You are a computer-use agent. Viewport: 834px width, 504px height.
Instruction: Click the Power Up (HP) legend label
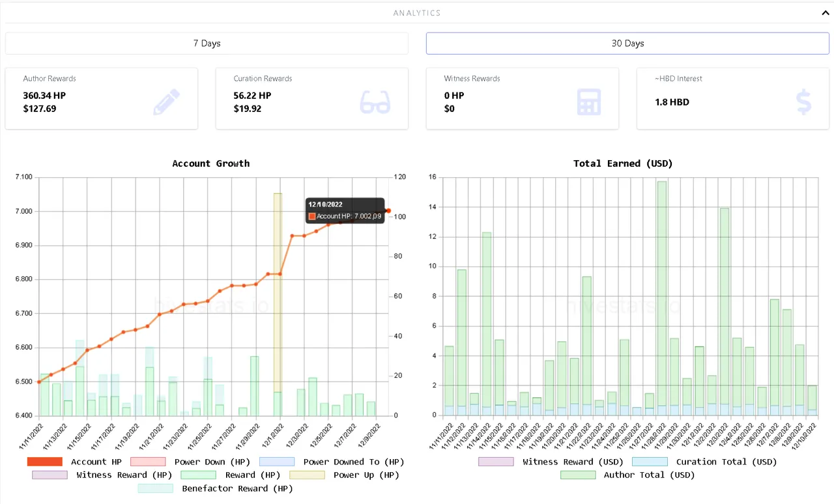[x=366, y=475]
